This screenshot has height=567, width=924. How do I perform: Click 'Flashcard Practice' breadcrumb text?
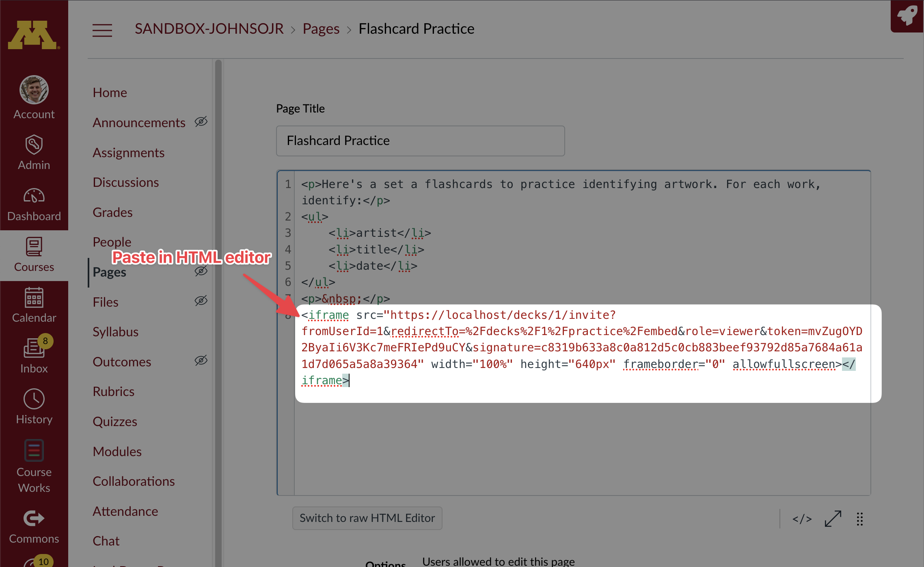click(416, 29)
